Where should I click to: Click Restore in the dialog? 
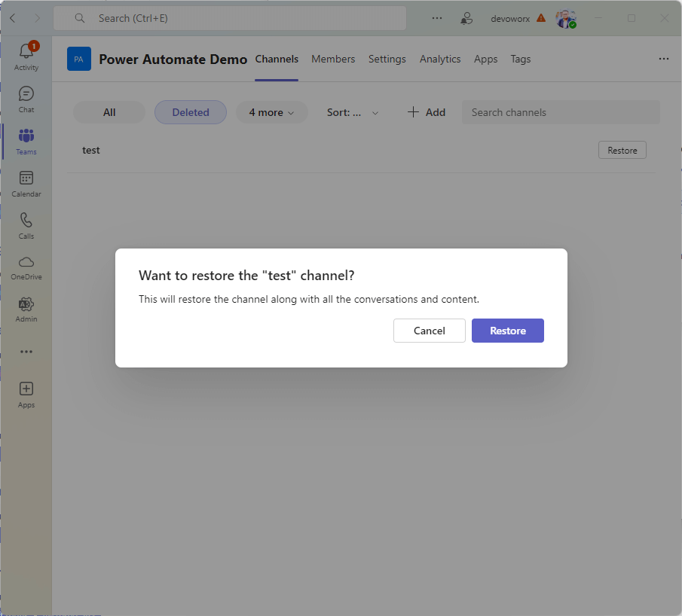point(508,331)
